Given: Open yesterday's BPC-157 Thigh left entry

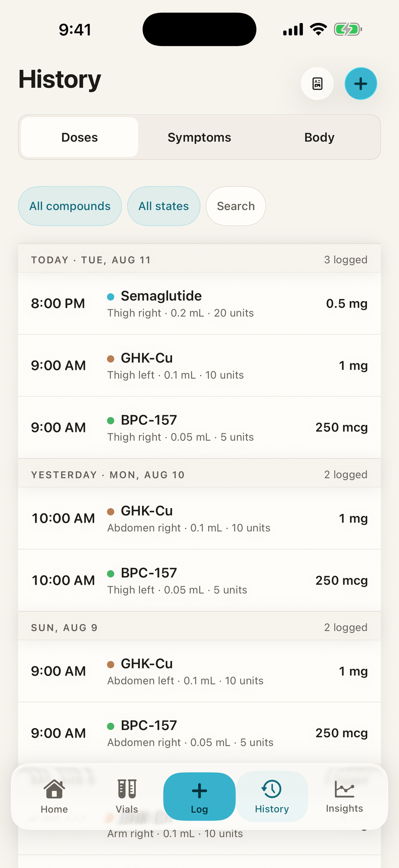Looking at the screenshot, I should click(199, 580).
